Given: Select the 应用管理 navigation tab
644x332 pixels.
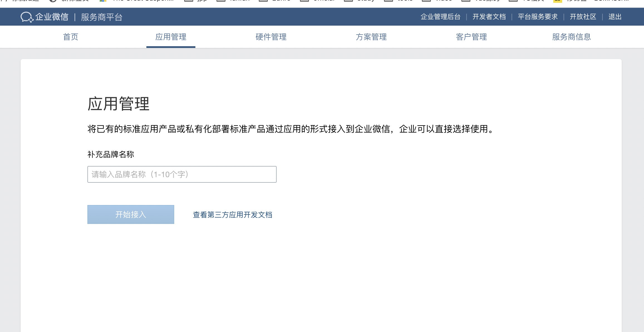Looking at the screenshot, I should pyautogui.click(x=171, y=37).
